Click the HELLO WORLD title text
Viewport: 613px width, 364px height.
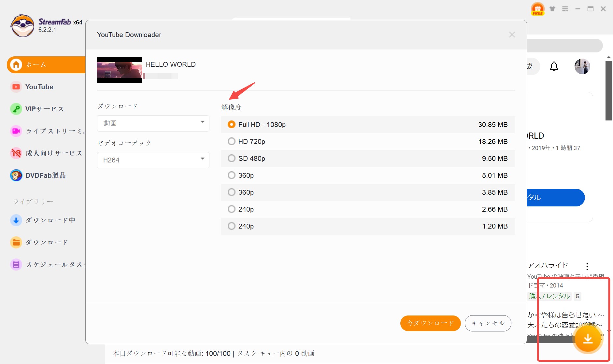tap(171, 64)
